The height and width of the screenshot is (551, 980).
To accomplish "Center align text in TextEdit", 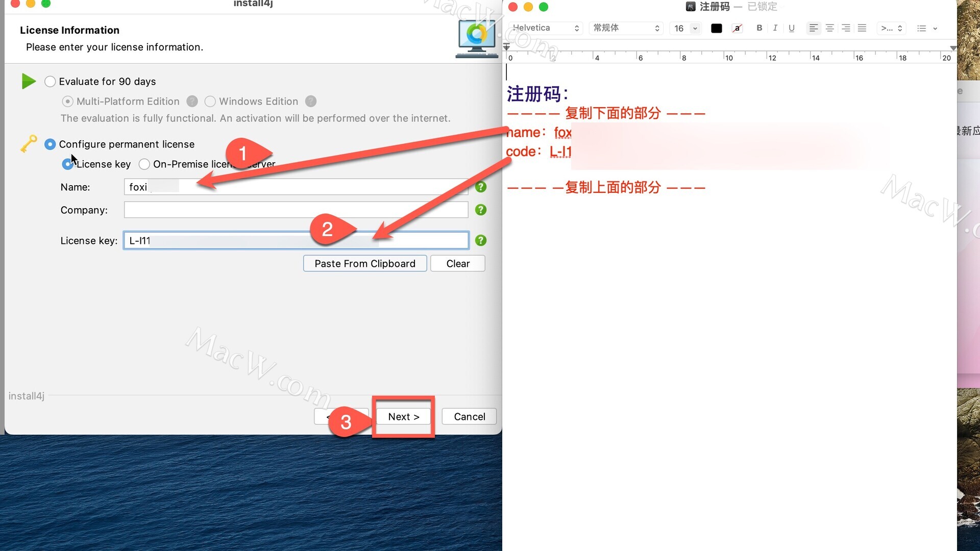I will [830, 28].
